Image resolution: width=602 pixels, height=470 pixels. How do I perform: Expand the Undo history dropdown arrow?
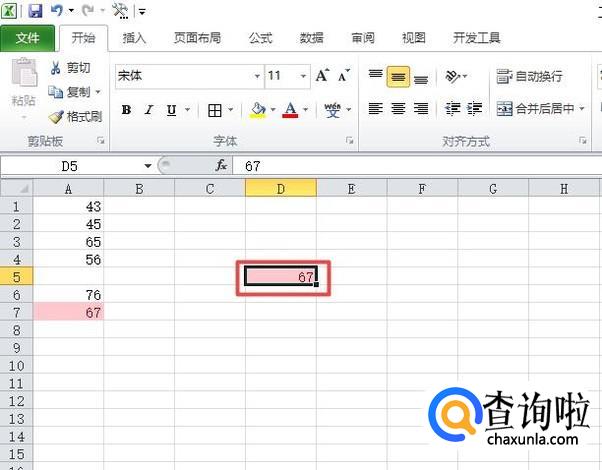(x=71, y=11)
